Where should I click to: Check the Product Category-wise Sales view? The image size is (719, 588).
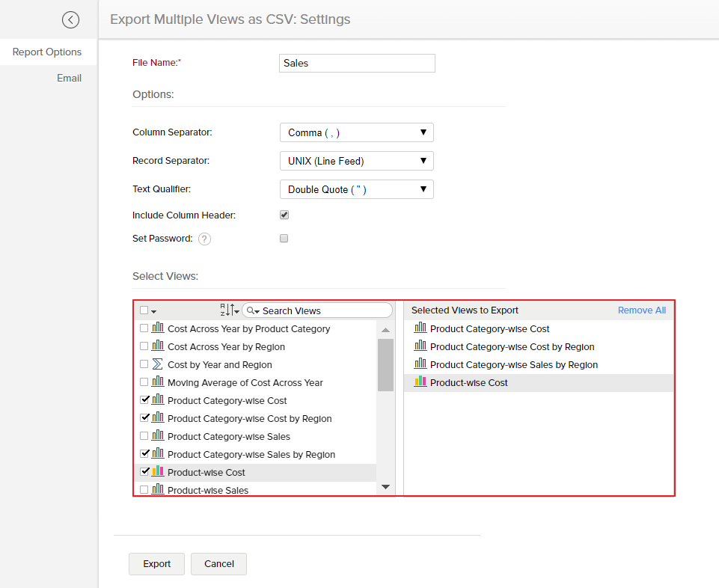[x=143, y=435]
